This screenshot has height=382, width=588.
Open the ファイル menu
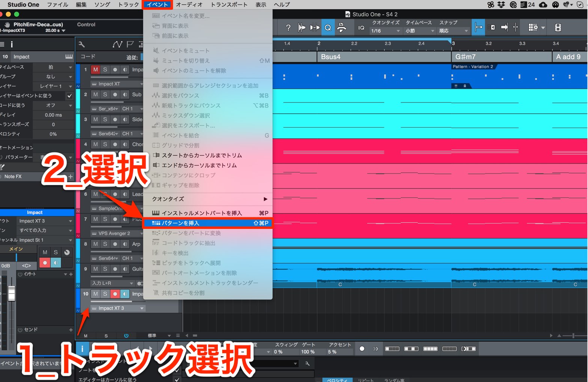(x=57, y=5)
